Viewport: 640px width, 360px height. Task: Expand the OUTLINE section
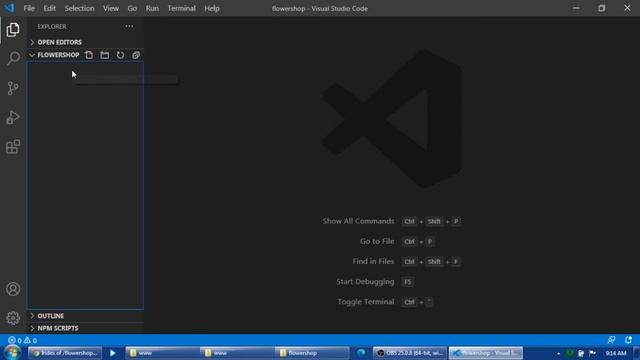pos(85,316)
